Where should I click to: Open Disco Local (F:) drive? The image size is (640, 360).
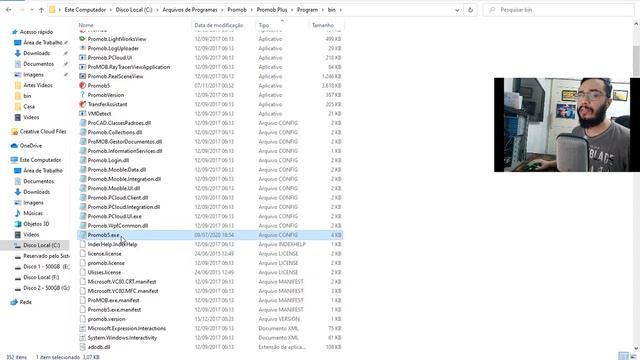41,277
